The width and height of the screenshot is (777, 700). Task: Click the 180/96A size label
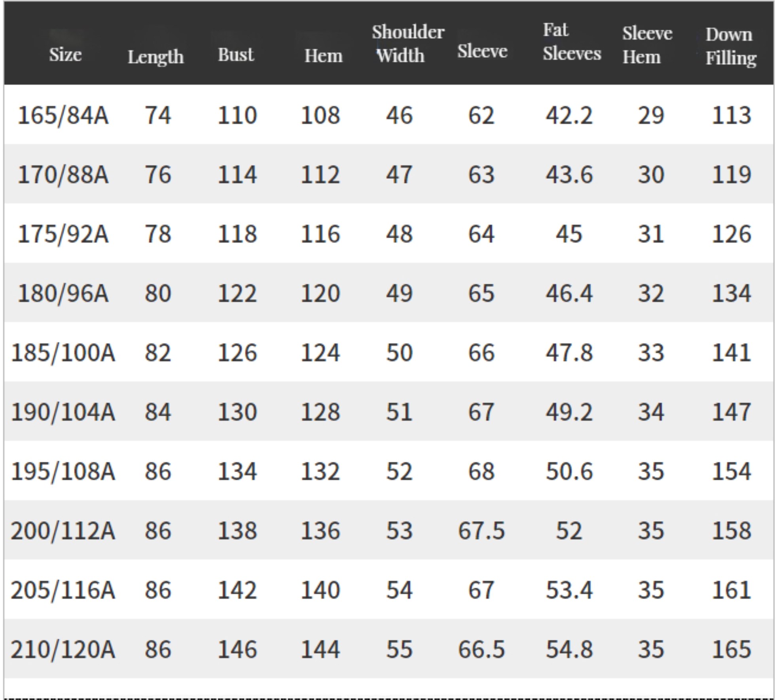pyautogui.click(x=63, y=293)
